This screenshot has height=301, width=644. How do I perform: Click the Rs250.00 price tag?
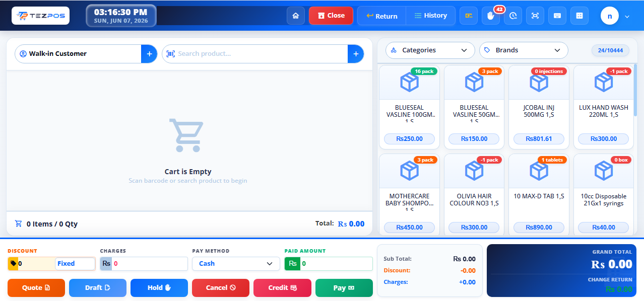click(x=409, y=139)
